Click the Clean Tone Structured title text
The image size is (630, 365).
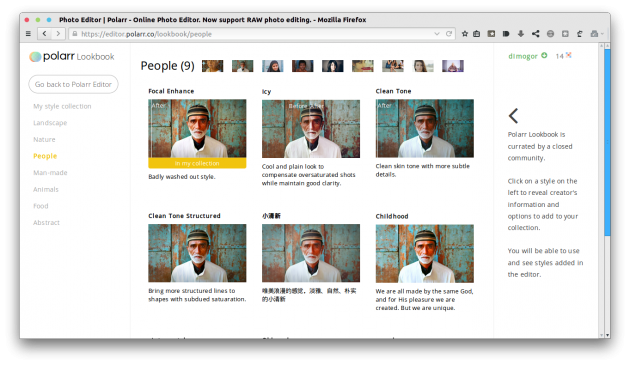[x=184, y=216]
